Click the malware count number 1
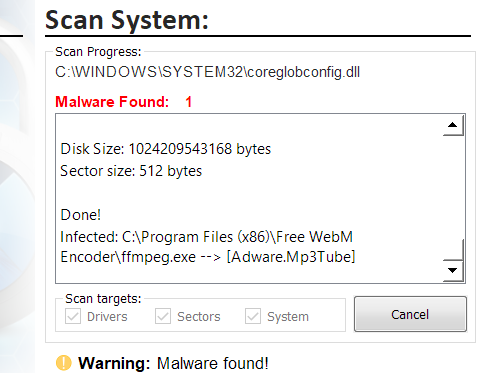 [x=189, y=102]
